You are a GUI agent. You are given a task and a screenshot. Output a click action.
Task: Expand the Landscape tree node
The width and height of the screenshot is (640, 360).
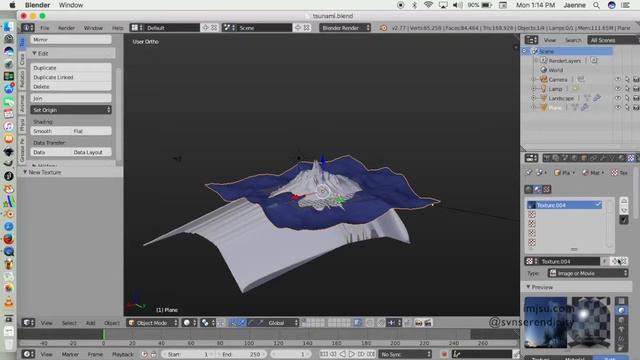534,98
